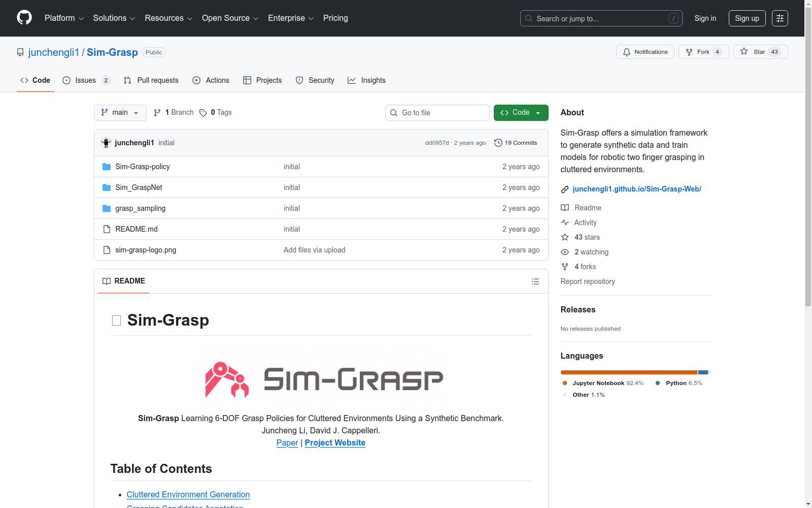812x508 pixels.
Task: Go to the GitHub homepage logo
Action: click(24, 18)
